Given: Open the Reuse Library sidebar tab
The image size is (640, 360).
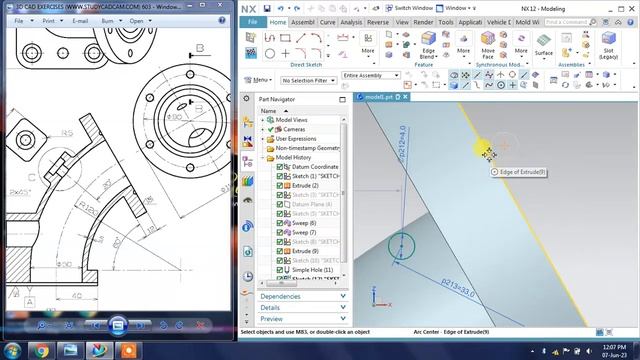Looking at the screenshot, I should click(248, 181).
